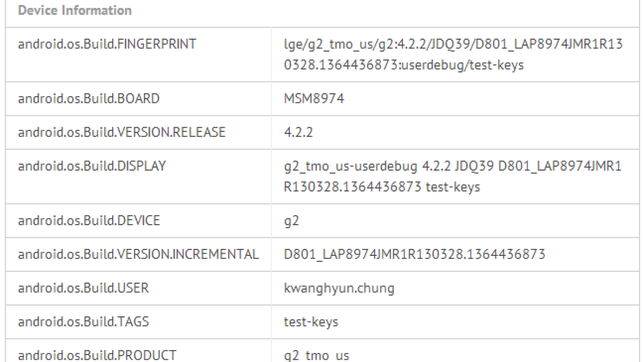This screenshot has height=362, width=644.
Task: Select the android.os.Build.DISPLAY label
Action: pos(92,166)
